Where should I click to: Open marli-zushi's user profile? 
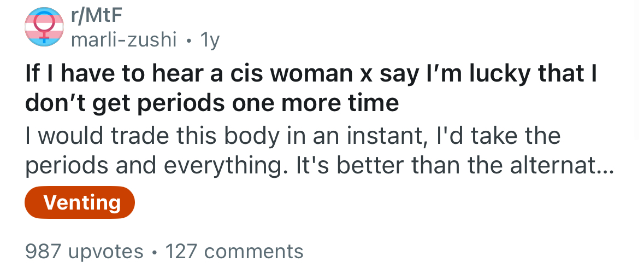(x=123, y=40)
